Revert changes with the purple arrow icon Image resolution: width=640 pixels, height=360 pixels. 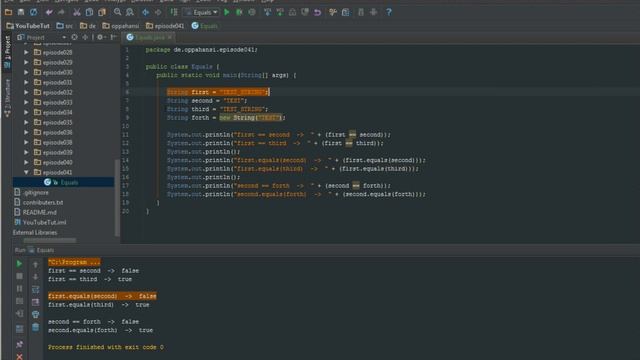(x=317, y=12)
